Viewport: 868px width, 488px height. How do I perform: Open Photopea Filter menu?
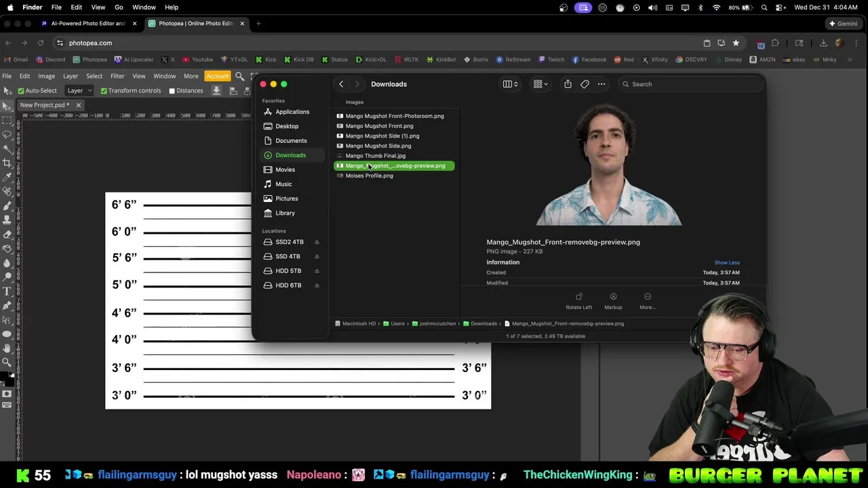click(x=117, y=76)
